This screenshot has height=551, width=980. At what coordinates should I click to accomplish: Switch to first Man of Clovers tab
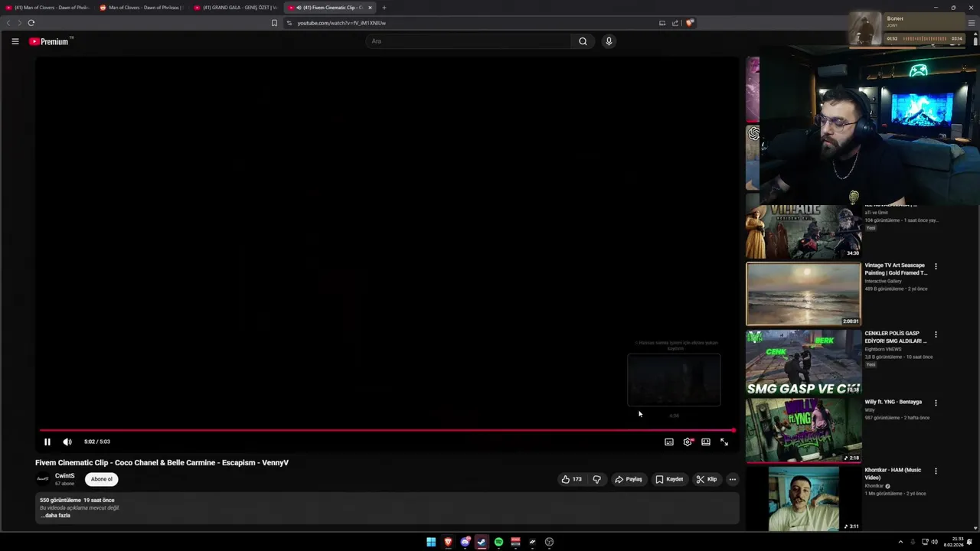[47, 8]
